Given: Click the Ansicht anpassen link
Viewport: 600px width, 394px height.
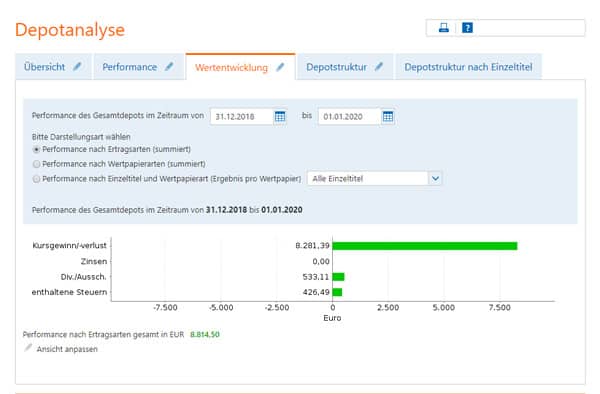Looking at the screenshot, I should tap(67, 349).
